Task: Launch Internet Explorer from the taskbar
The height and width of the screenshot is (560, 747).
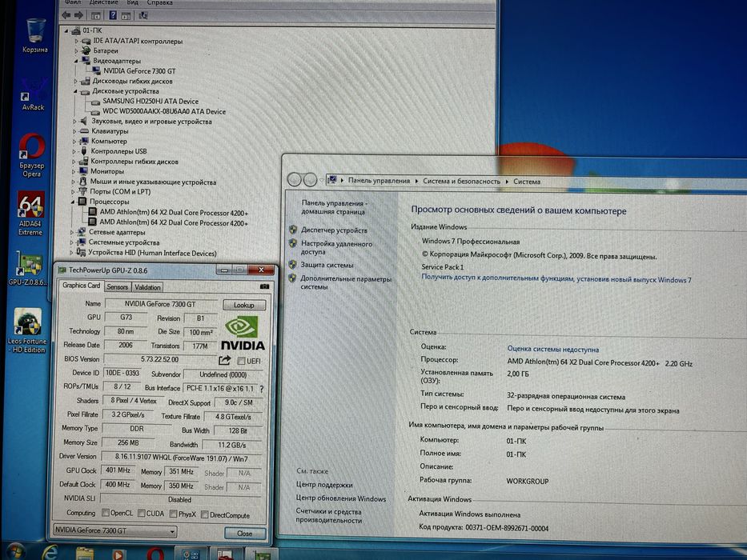Action: pyautogui.click(x=50, y=553)
